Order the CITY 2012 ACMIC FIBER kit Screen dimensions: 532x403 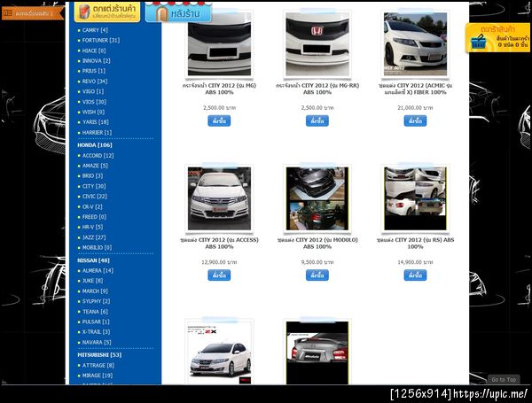coord(415,121)
